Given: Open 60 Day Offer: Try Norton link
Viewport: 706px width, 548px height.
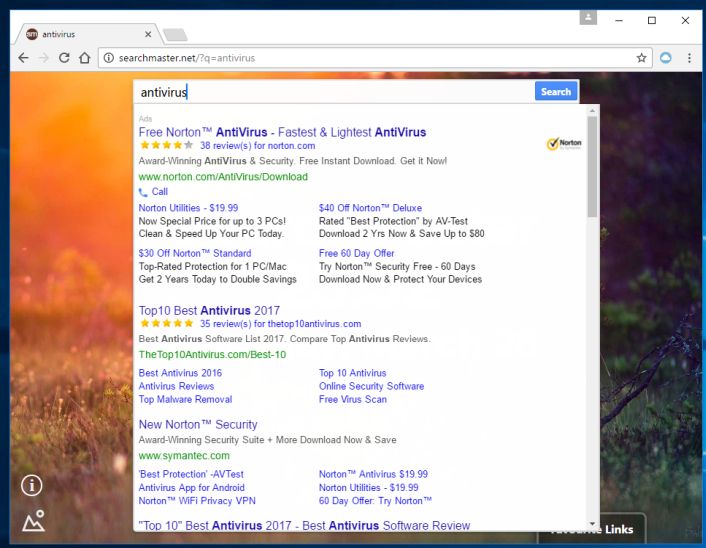Looking at the screenshot, I should click(x=375, y=501).
